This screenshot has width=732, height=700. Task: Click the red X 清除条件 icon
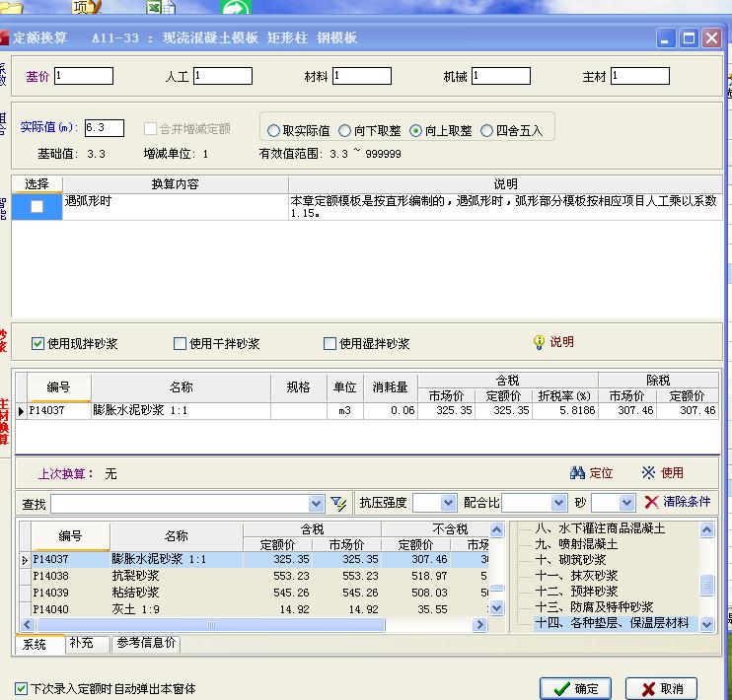pos(651,502)
